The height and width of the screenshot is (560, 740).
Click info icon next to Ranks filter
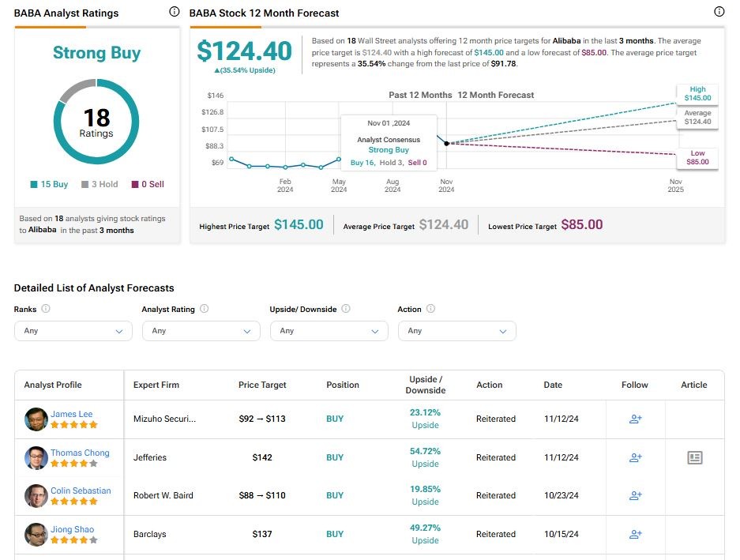(45, 309)
